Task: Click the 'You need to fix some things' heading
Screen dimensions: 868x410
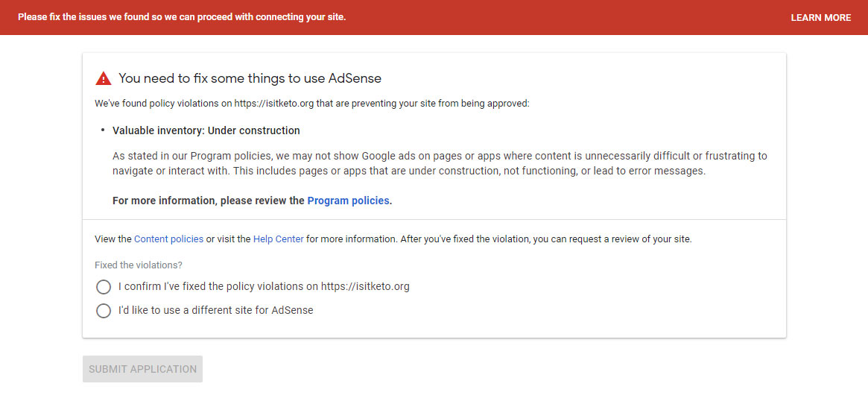Action: 250,78
